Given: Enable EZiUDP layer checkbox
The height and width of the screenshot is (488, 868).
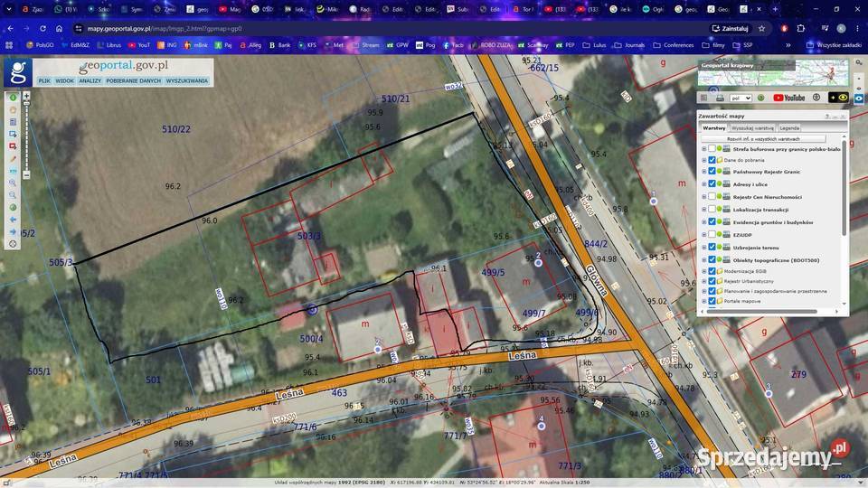Looking at the screenshot, I should 712,235.
